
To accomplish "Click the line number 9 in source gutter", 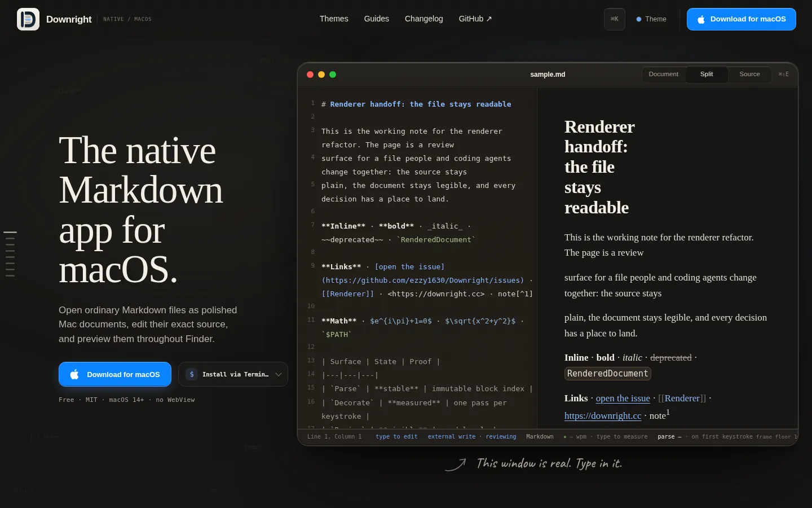I will (312, 265).
